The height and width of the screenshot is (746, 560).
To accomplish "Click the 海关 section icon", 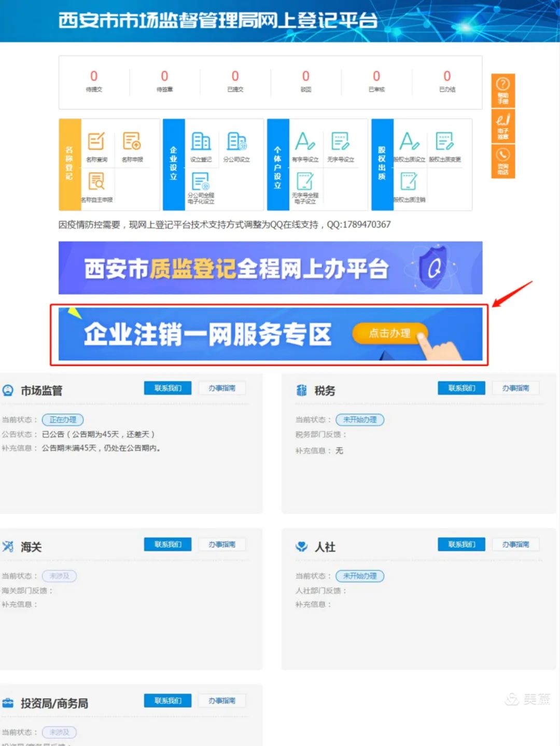I will (8, 546).
